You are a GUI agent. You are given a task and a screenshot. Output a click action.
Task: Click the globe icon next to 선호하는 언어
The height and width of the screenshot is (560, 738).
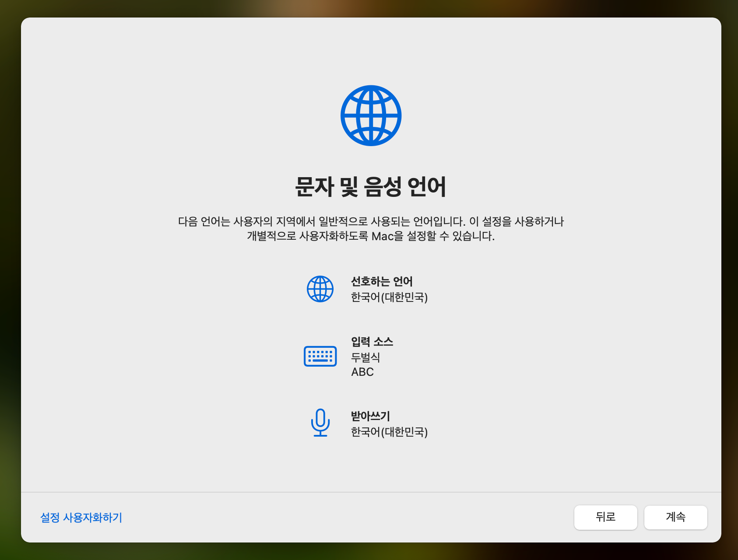pos(320,289)
